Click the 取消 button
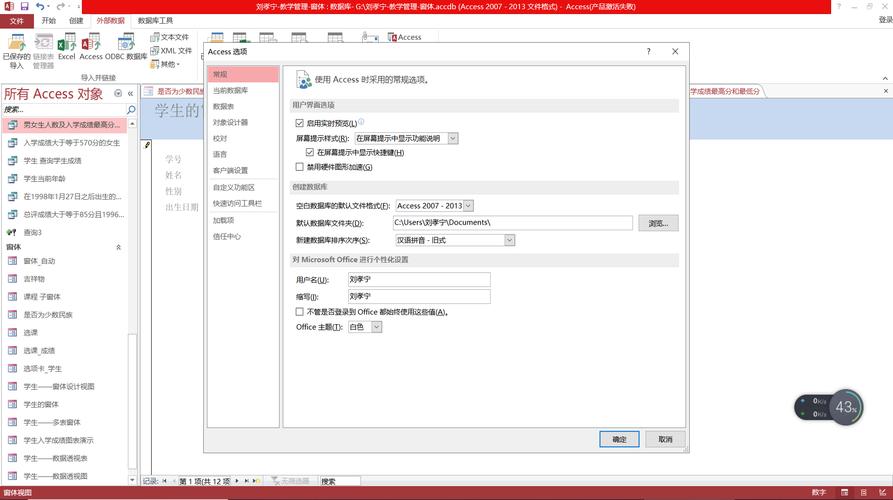 (x=665, y=439)
